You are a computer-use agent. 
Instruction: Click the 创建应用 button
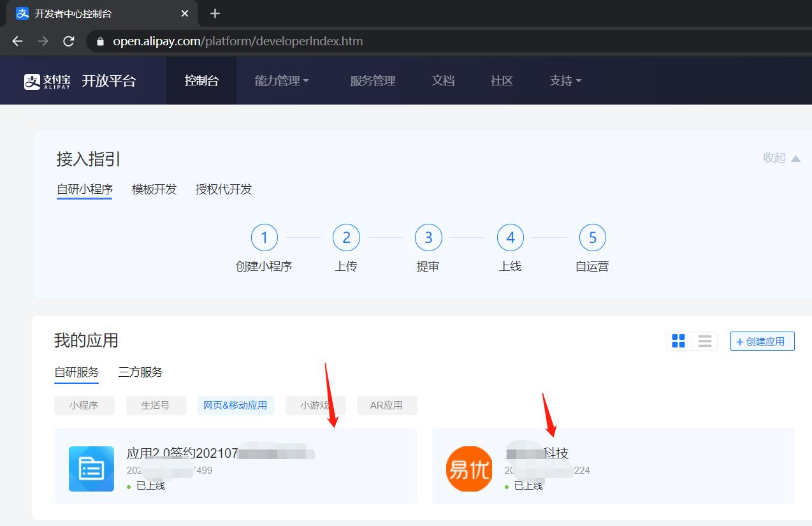762,341
